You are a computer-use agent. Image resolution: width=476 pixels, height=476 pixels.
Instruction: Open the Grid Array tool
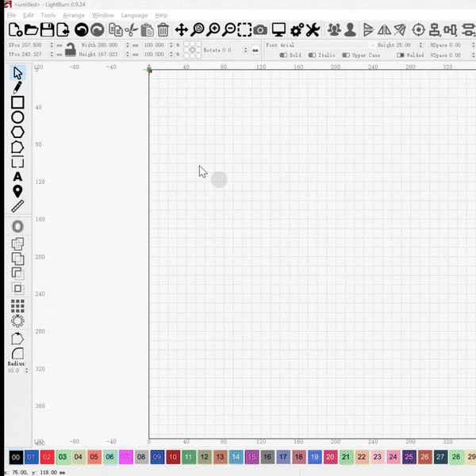pyautogui.click(x=17, y=305)
